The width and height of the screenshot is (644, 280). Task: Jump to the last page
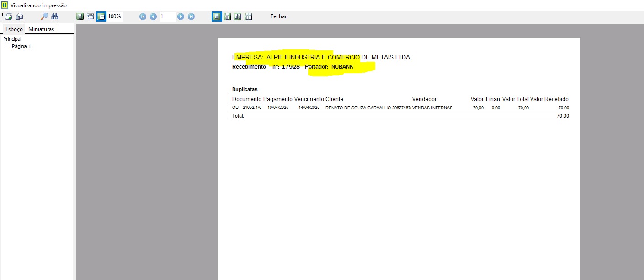pyautogui.click(x=191, y=16)
